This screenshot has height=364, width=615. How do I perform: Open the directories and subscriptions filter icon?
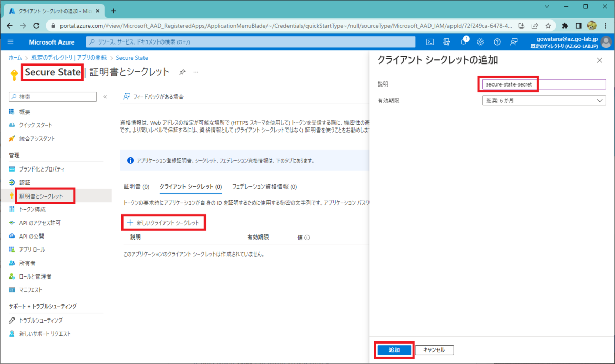(x=447, y=42)
